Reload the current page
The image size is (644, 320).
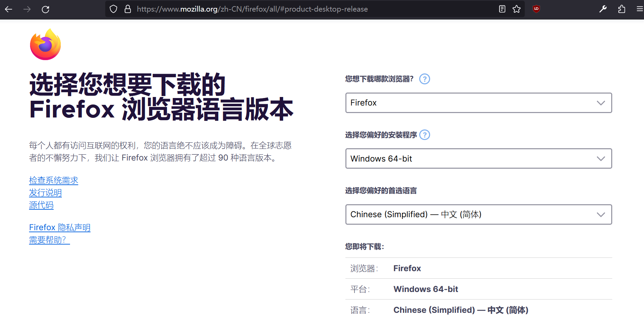pos(45,9)
